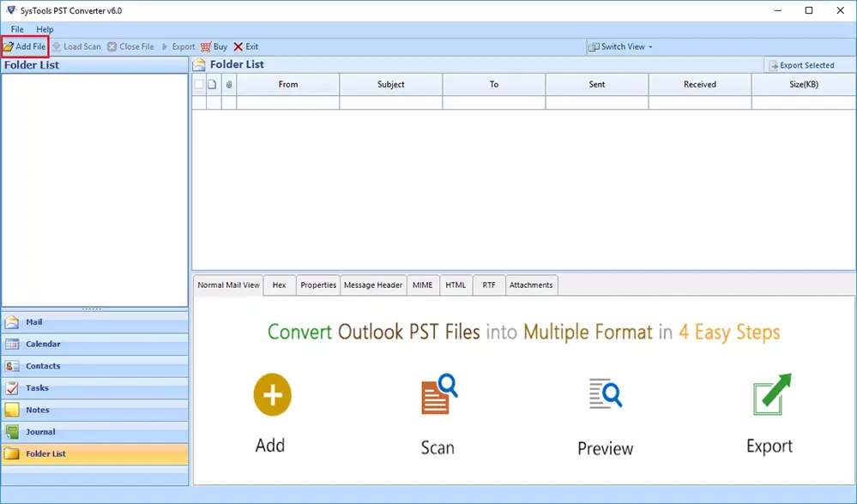Switch to the MIME tab
Image resolution: width=857 pixels, height=504 pixels.
click(422, 285)
